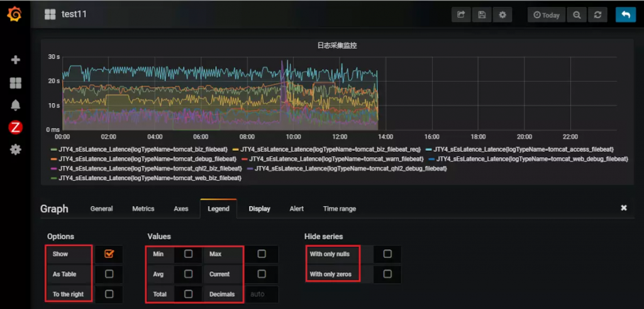This screenshot has height=309, width=644.
Task: Tick the Min values checkbox
Action: tap(188, 254)
